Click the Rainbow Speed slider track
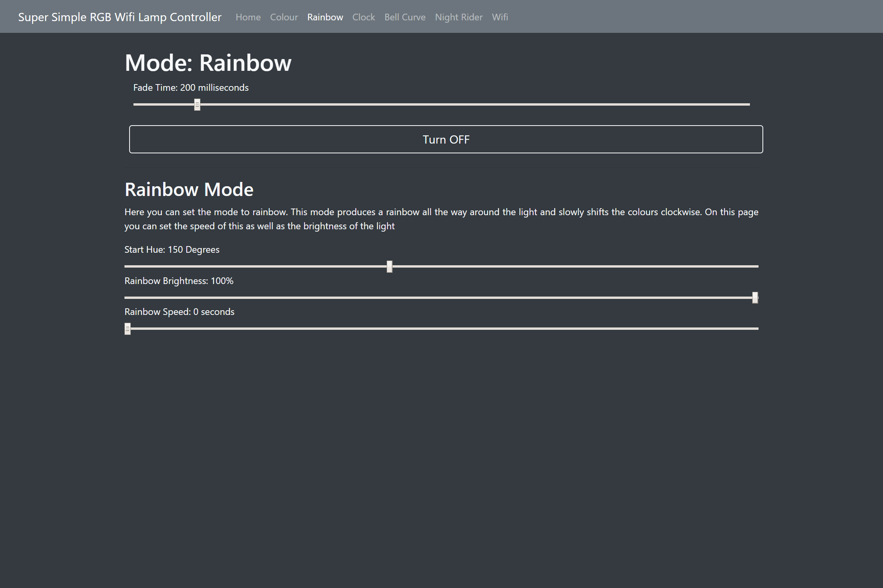This screenshot has height=588, width=883. [431, 329]
